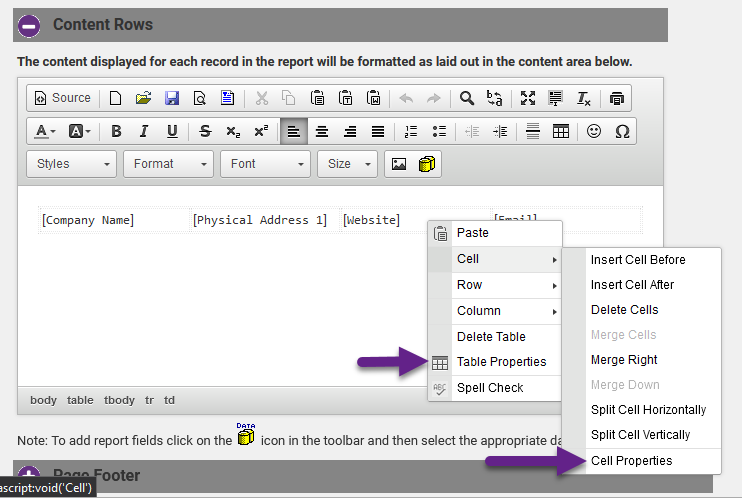Open the Styles dropdown
Screen dimensions: 742x498
(72, 164)
